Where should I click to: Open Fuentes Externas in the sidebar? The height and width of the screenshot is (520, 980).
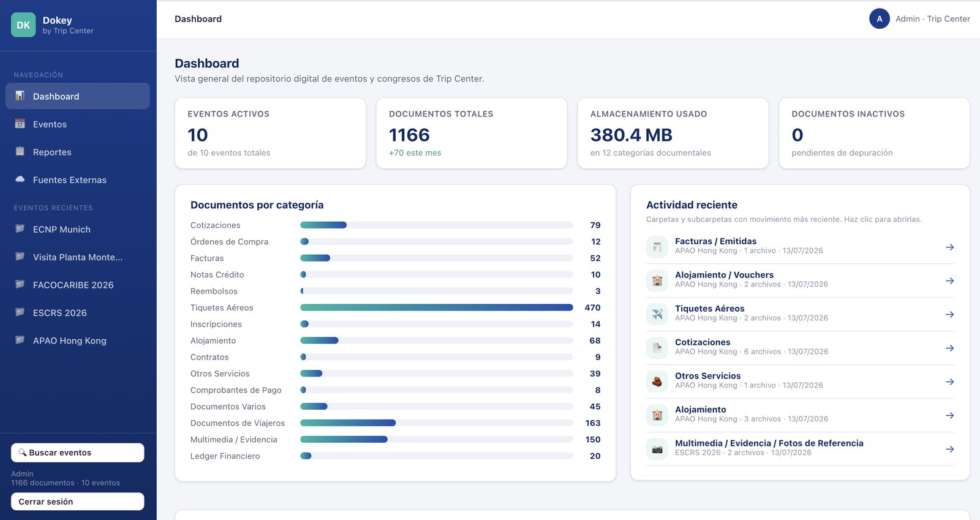pos(78,180)
